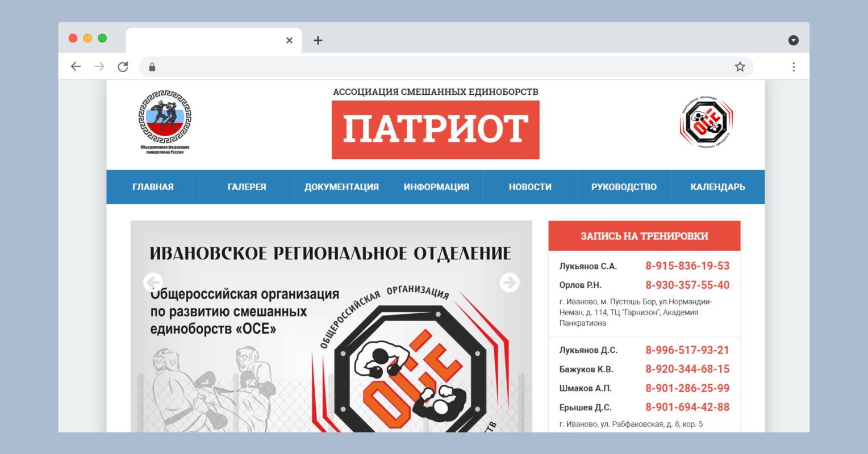This screenshot has height=454, width=868.
Task: Open the НОВОСТИ menu item
Action: [530, 187]
